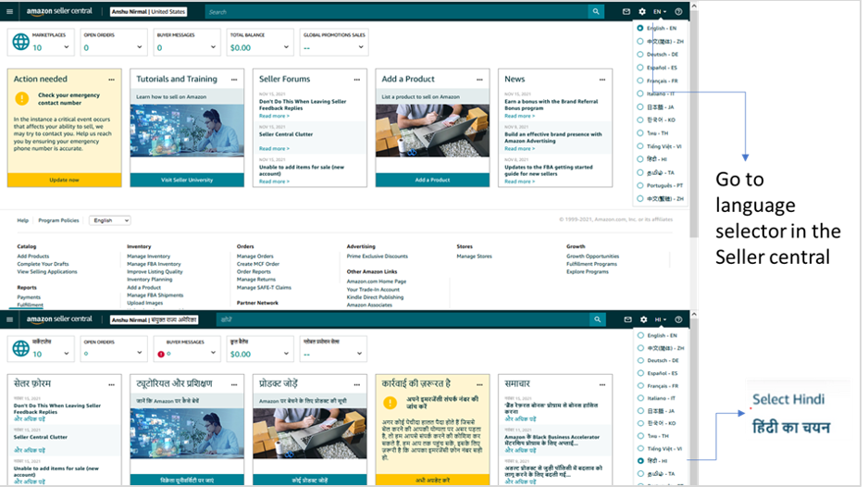
Task: Open three-dot menu on Seller Forums card
Action: 357,80
